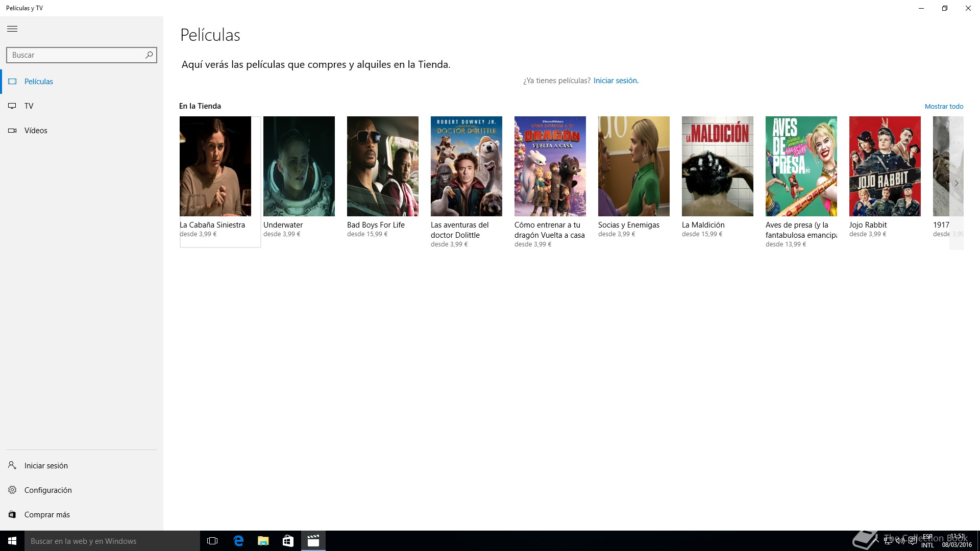Open Cómo entrenar a tu dragón poster
Image resolution: width=980 pixels, height=551 pixels.
[550, 166]
